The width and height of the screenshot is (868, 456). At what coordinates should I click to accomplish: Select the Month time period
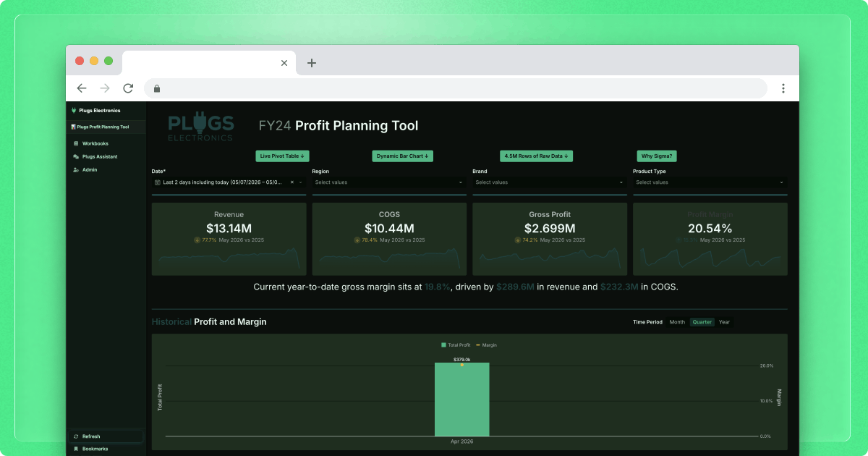[x=677, y=322]
